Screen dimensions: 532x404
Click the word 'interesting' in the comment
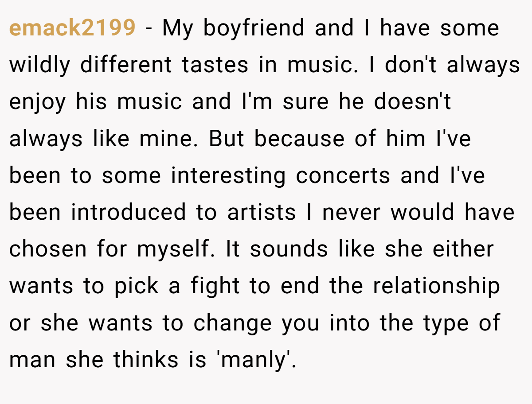point(228,176)
